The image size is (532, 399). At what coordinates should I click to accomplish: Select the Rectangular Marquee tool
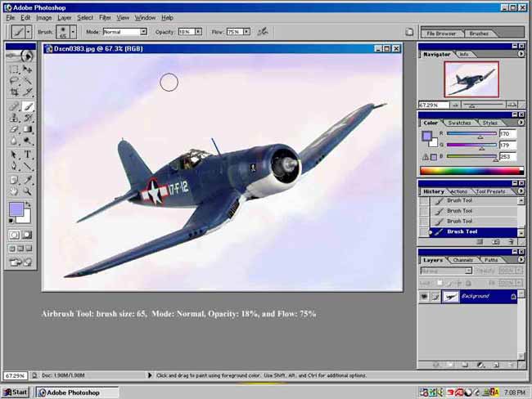[14, 69]
